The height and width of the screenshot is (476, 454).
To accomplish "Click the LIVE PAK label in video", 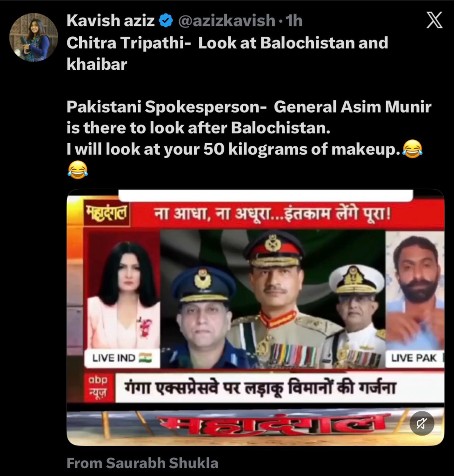I will pos(415,358).
